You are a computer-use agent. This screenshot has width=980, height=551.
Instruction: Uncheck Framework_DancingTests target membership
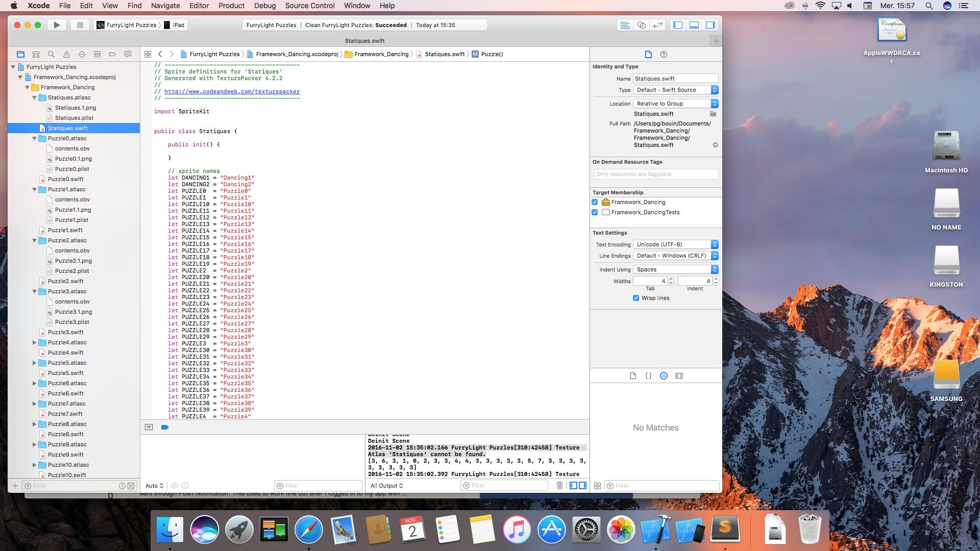pyautogui.click(x=595, y=212)
